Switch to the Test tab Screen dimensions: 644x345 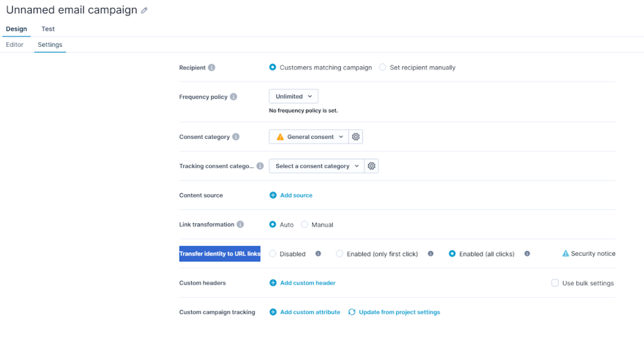[48, 29]
